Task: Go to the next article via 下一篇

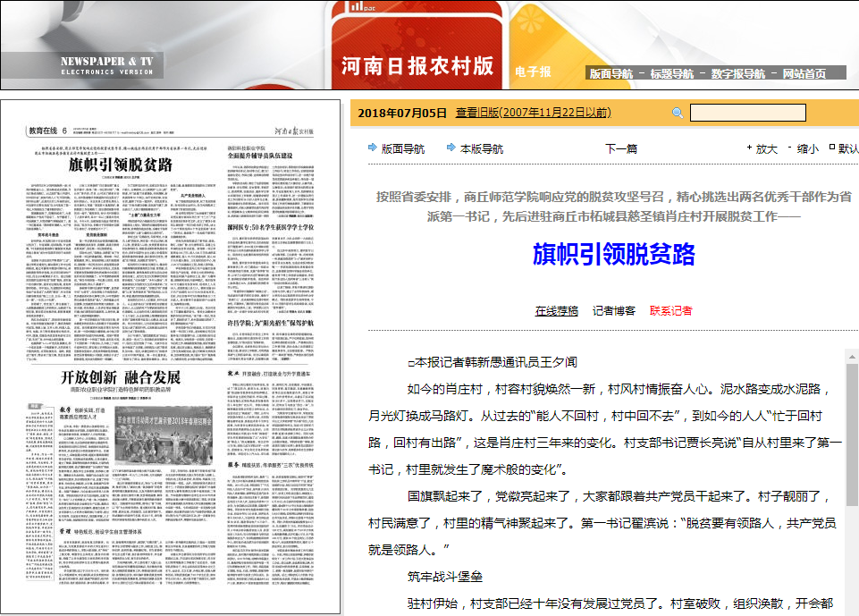Action: click(621, 149)
